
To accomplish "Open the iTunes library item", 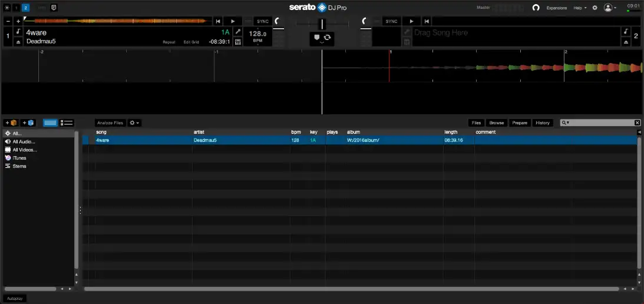I will click(39, 158).
